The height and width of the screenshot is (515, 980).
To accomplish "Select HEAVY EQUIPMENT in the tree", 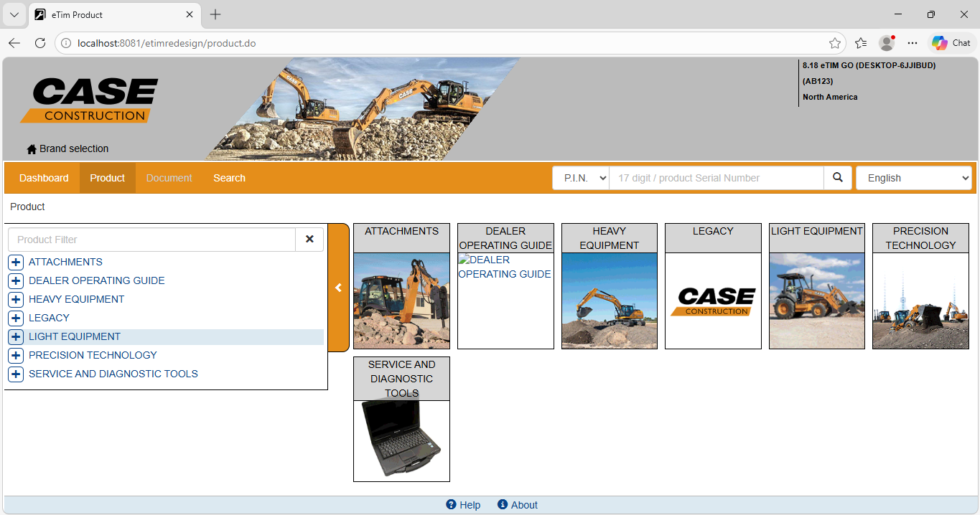I will click(x=77, y=300).
